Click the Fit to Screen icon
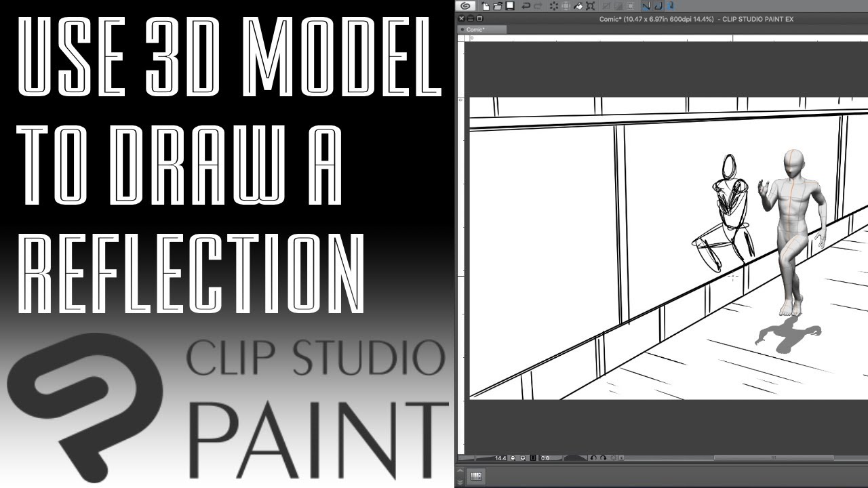Viewport: 868px width, 488px height. (533, 458)
